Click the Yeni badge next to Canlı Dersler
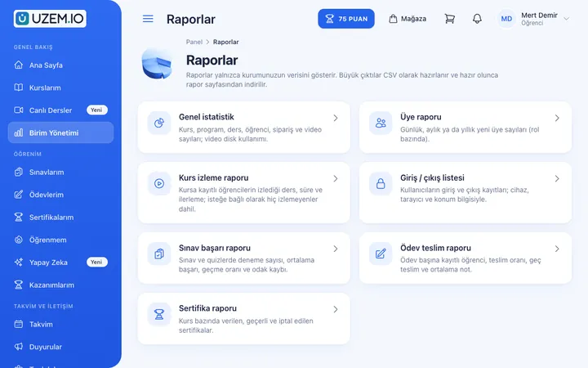Viewport: 588px width, 368px height. coord(96,110)
